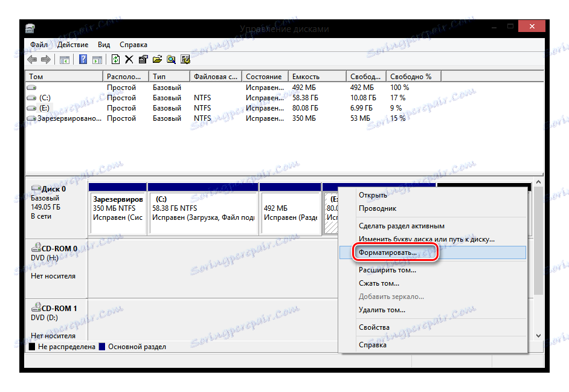The height and width of the screenshot is (392, 569).
Task: Select the Зарезервировано 350 МБ NTFS partition block
Action: [118, 209]
